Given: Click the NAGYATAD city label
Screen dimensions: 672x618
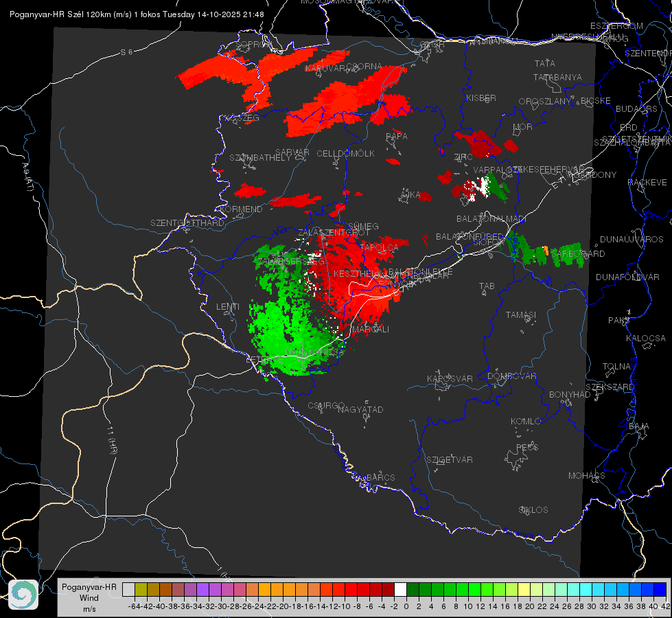Looking at the screenshot, I should (x=360, y=409).
